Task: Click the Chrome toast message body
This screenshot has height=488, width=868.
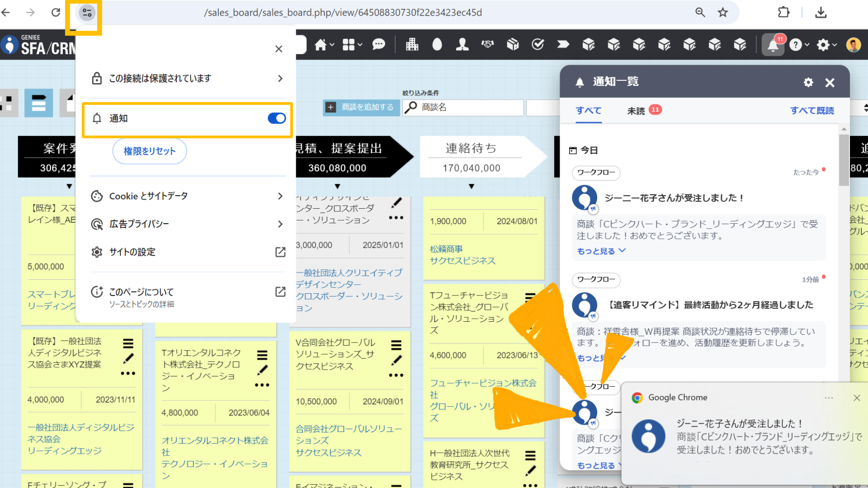Action: point(769,436)
